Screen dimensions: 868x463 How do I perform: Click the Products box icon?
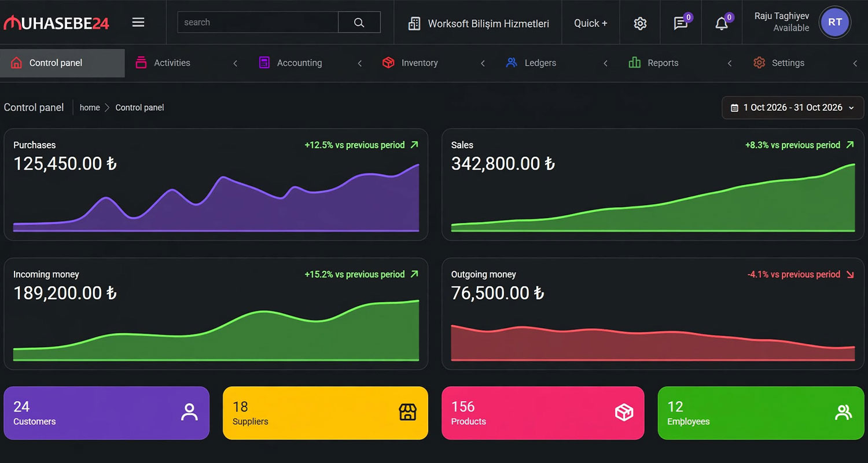tap(624, 413)
